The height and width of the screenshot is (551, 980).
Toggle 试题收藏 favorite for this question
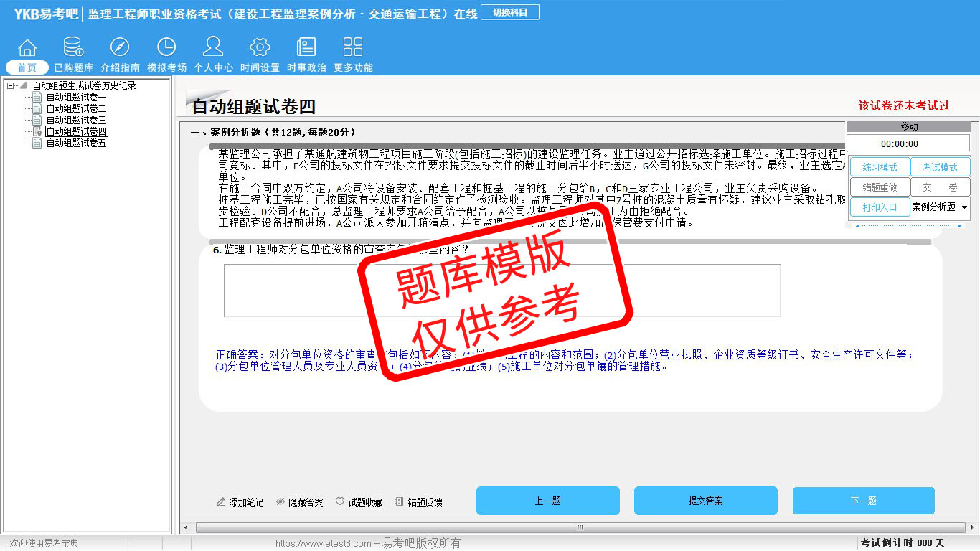point(359,502)
